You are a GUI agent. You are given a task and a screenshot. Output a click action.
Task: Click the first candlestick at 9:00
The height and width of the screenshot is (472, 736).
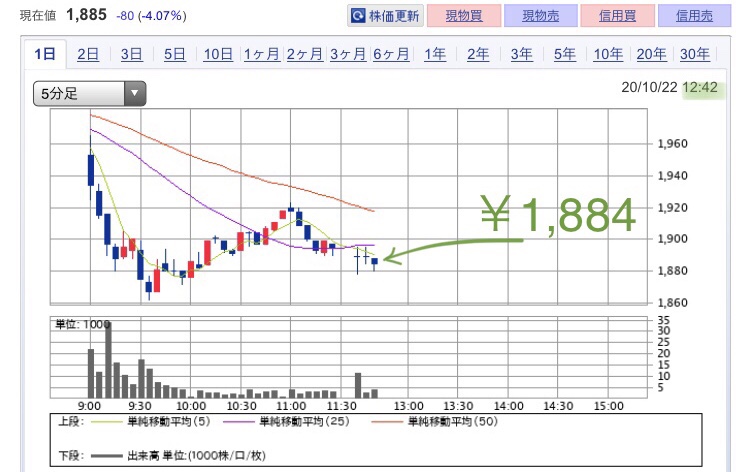[x=91, y=168]
